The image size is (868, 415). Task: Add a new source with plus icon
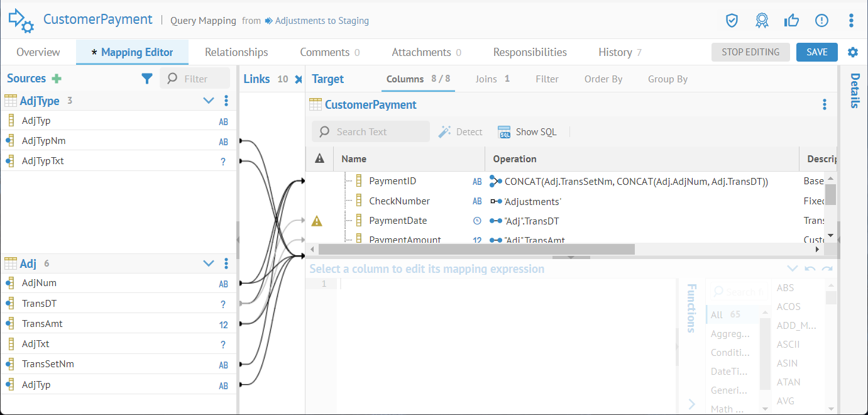57,79
